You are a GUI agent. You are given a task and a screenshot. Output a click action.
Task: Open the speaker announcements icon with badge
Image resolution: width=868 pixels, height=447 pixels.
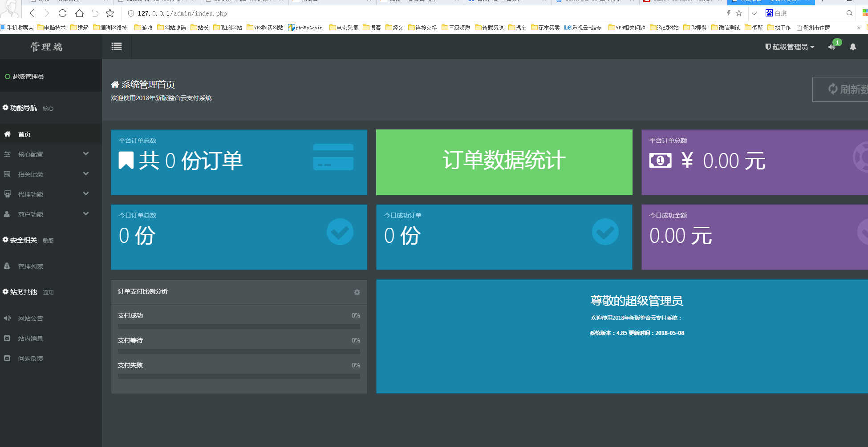831,47
